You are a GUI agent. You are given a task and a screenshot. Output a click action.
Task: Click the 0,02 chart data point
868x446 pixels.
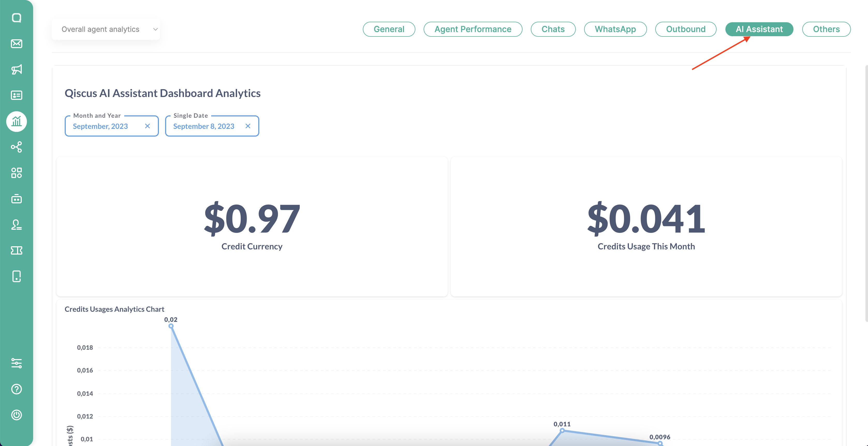(171, 326)
